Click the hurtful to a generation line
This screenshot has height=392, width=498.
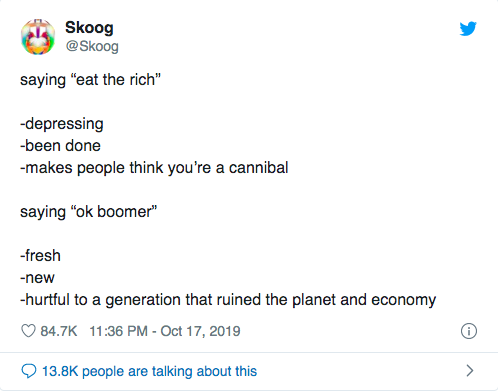pos(228,300)
